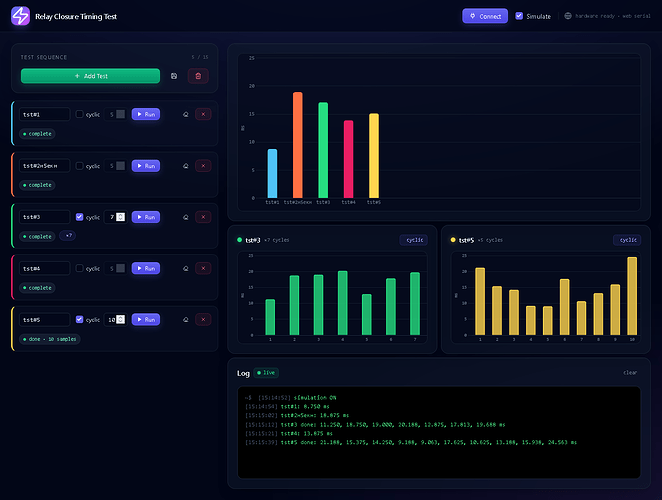The height and width of the screenshot is (500, 662).
Task: Click the green dot beside tst#3 chart title
Action: click(x=239, y=240)
